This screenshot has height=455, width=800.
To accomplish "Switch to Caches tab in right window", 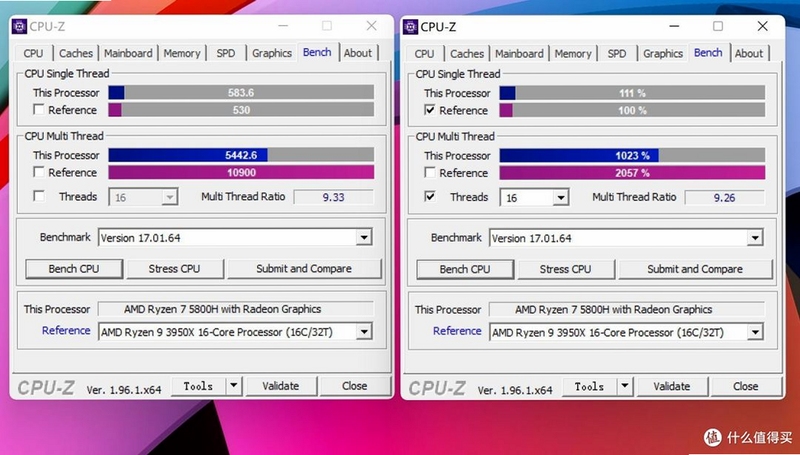I will (x=466, y=54).
